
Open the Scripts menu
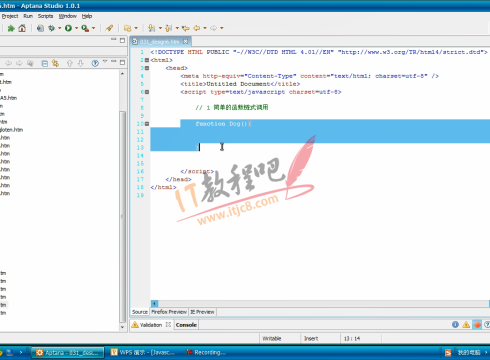tap(45, 16)
